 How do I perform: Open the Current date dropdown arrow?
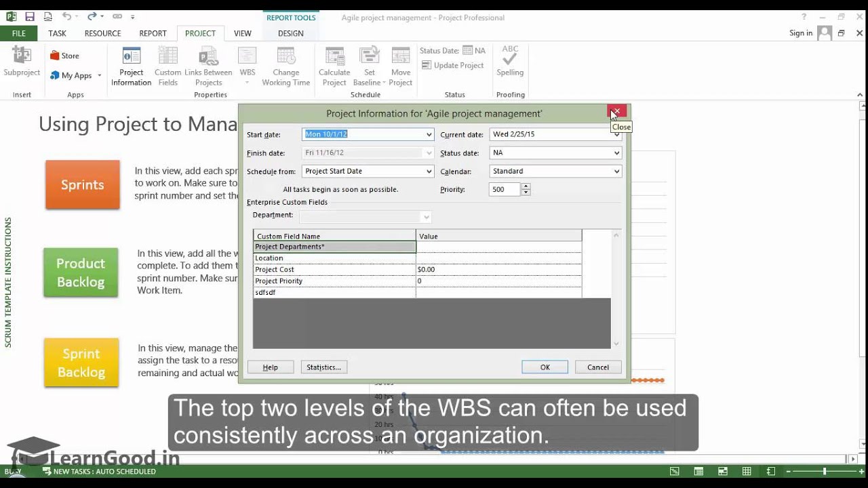616,134
